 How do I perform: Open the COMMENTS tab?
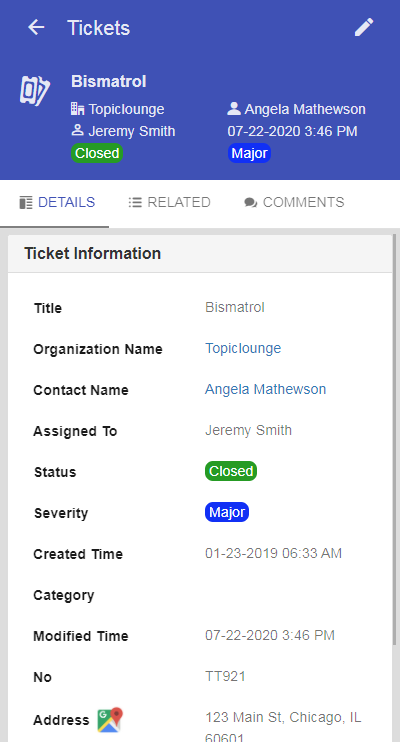pyautogui.click(x=294, y=203)
